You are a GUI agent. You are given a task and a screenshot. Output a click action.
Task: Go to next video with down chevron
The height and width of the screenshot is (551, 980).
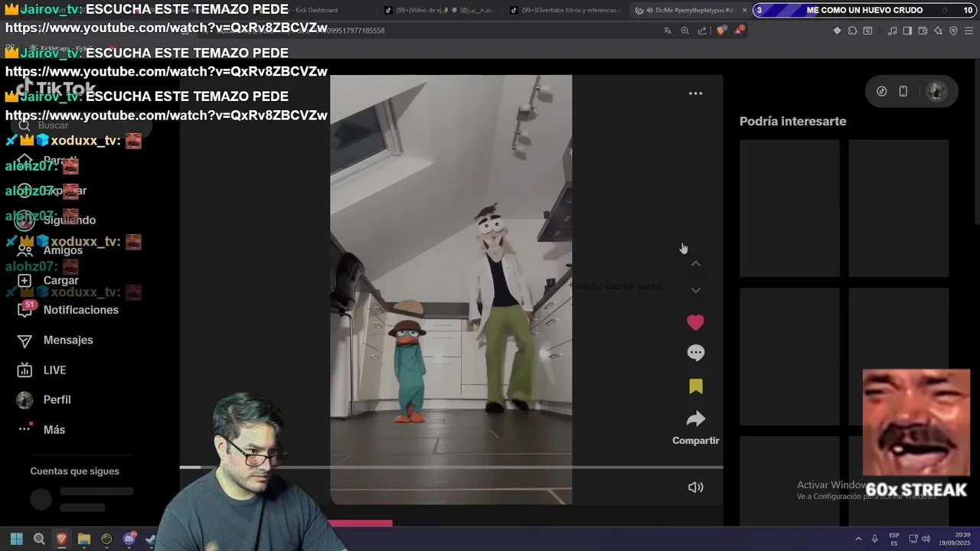695,290
